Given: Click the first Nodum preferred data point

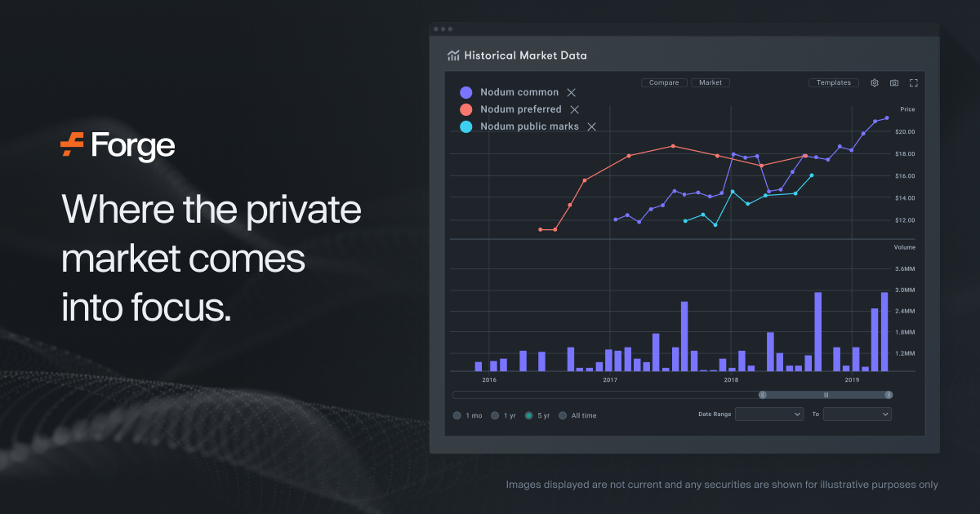Looking at the screenshot, I should click(x=541, y=230).
